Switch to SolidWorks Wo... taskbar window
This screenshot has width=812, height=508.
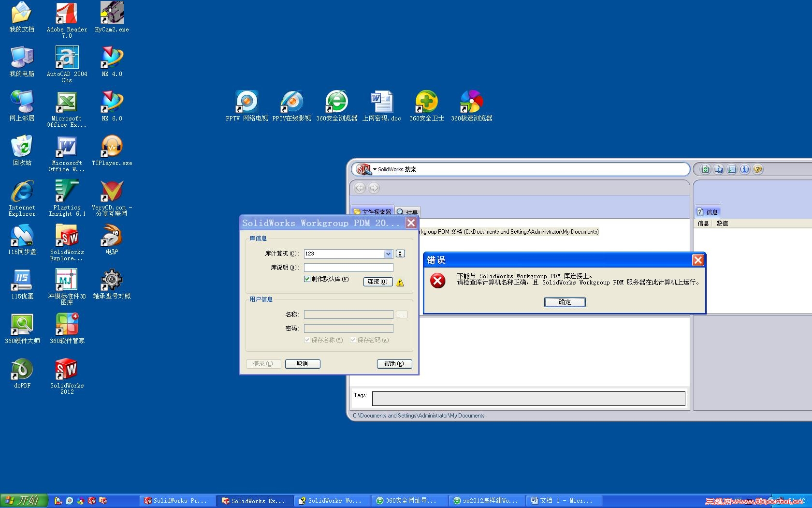(x=332, y=501)
